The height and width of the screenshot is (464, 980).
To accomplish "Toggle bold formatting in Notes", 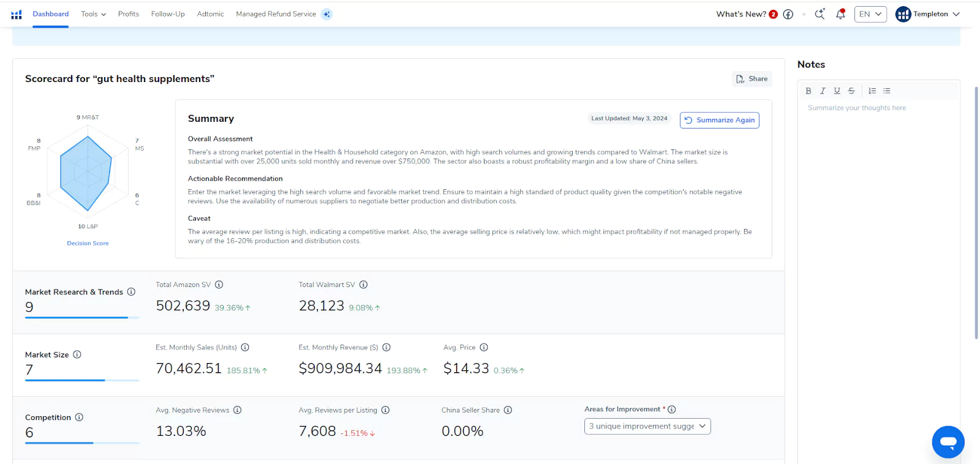I will pyautogui.click(x=809, y=91).
